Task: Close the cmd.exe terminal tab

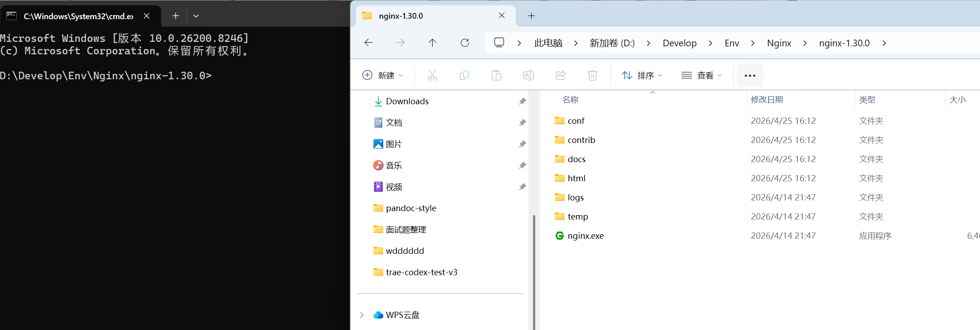Action: pyautogui.click(x=147, y=16)
